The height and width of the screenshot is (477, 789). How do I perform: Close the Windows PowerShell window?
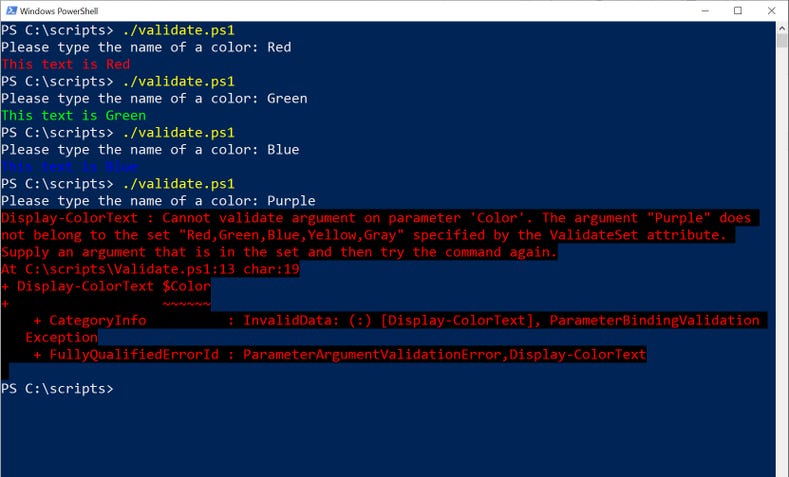pos(771,11)
